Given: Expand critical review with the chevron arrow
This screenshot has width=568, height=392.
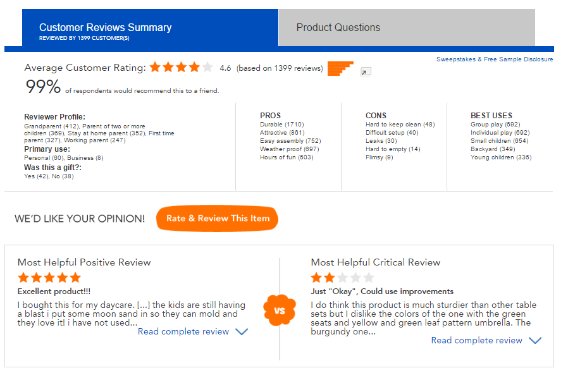Looking at the screenshot, I should [534, 340].
